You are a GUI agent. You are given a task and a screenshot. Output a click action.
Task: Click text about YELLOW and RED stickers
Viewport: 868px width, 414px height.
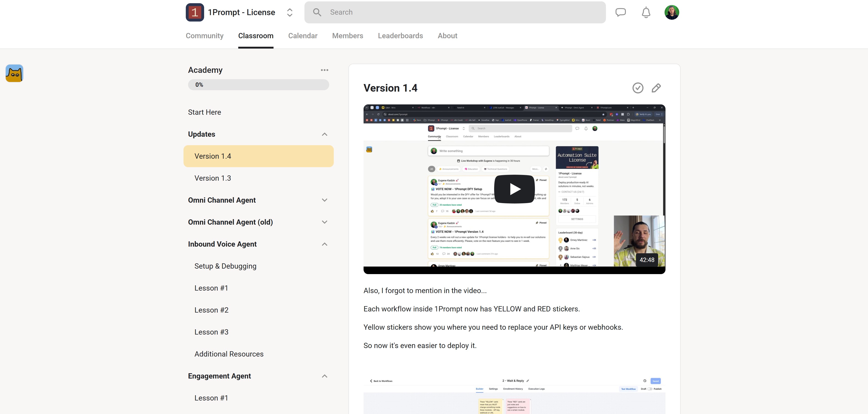471,309
